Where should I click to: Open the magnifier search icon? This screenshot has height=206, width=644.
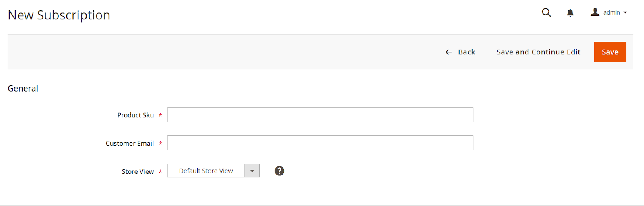coord(546,12)
